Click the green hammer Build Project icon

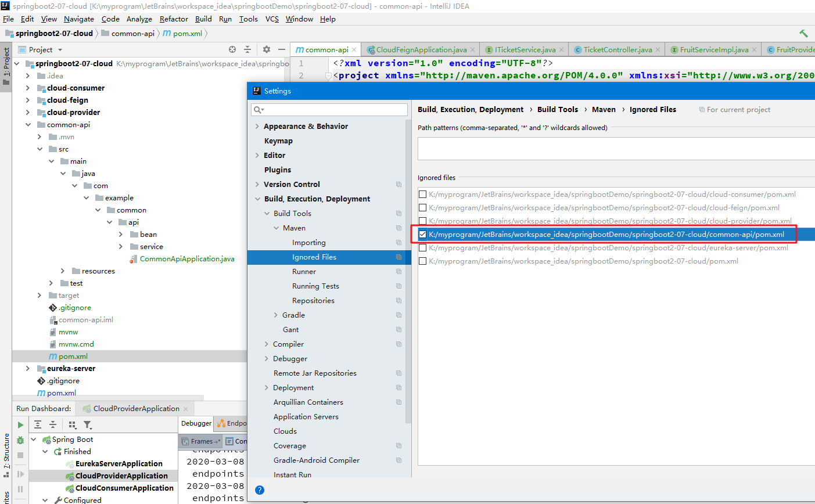[x=803, y=34]
